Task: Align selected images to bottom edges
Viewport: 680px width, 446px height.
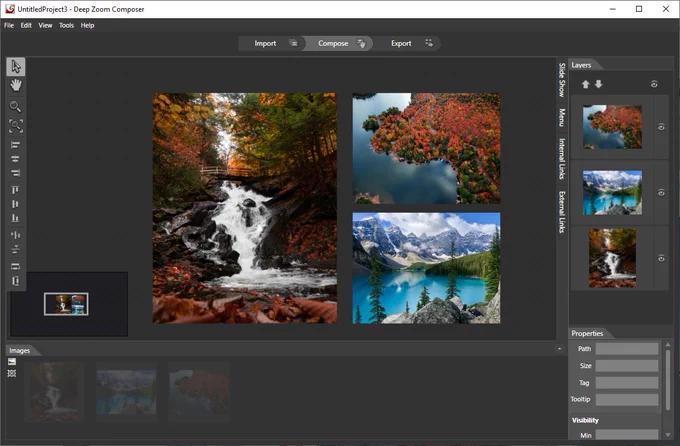Action: [x=16, y=218]
